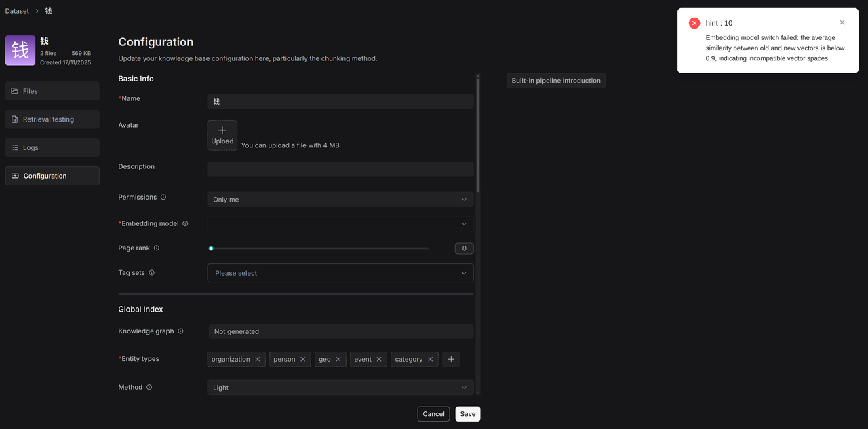Go to Retrieval testing page

point(52,119)
